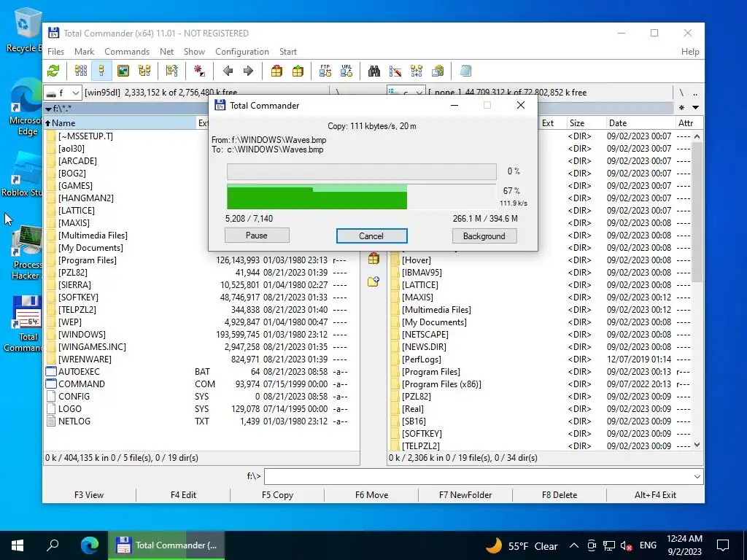Open the Files menu
Viewport: 747px width, 560px height.
pos(55,52)
